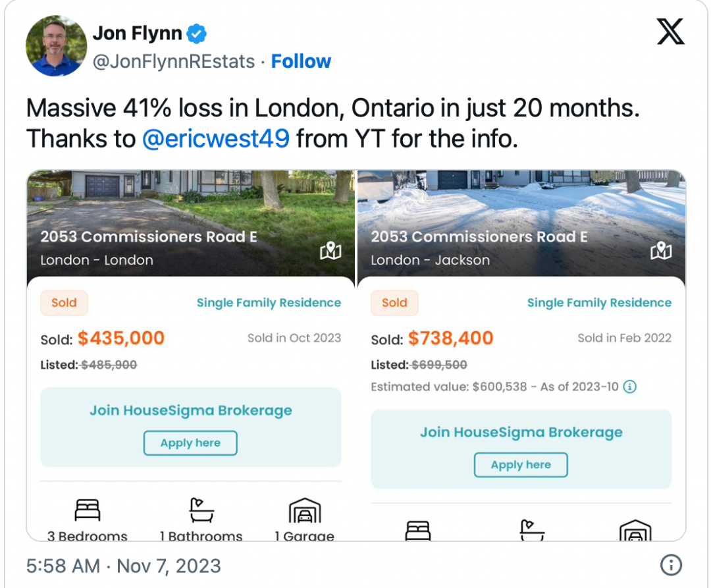Click the tweet info icon near the timestamp
711x588 pixels.
(671, 566)
